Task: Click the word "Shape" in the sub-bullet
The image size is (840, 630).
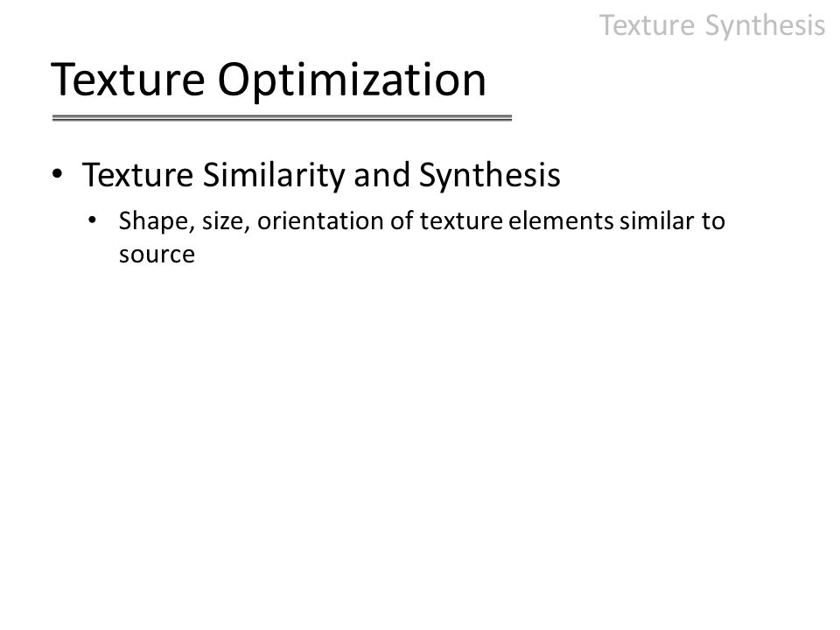Action: point(153,222)
